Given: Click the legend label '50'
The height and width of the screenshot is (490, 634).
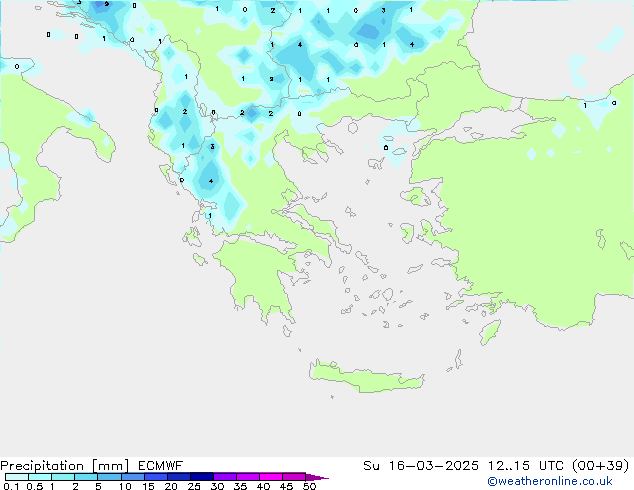Looking at the screenshot, I should (x=309, y=486).
